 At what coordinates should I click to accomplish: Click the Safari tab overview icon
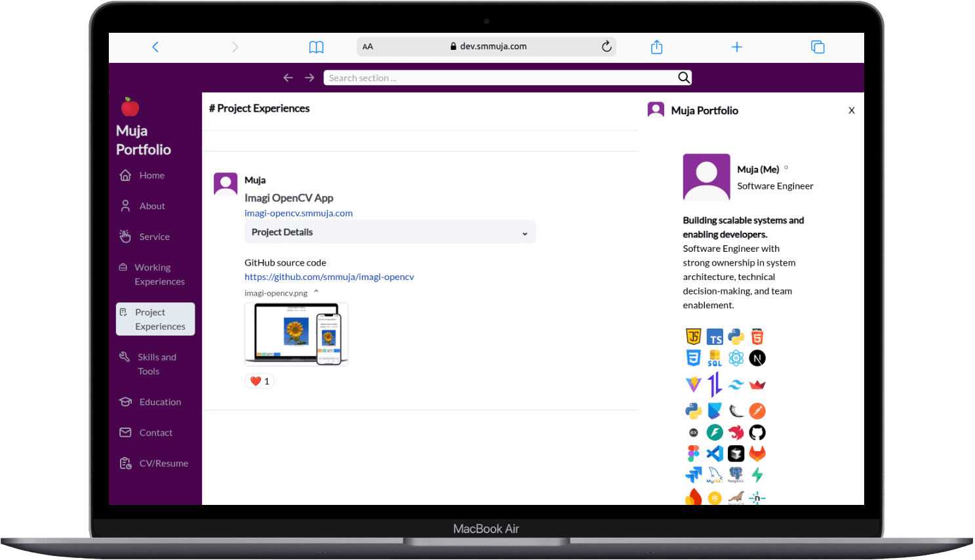pyautogui.click(x=818, y=46)
